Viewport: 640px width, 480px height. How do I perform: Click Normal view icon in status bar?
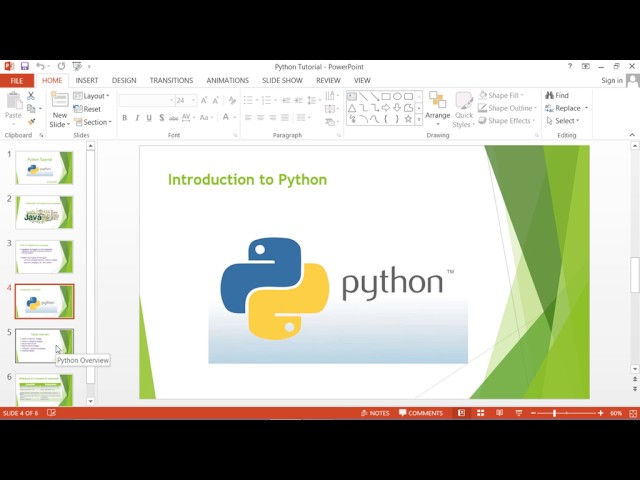pos(462,413)
